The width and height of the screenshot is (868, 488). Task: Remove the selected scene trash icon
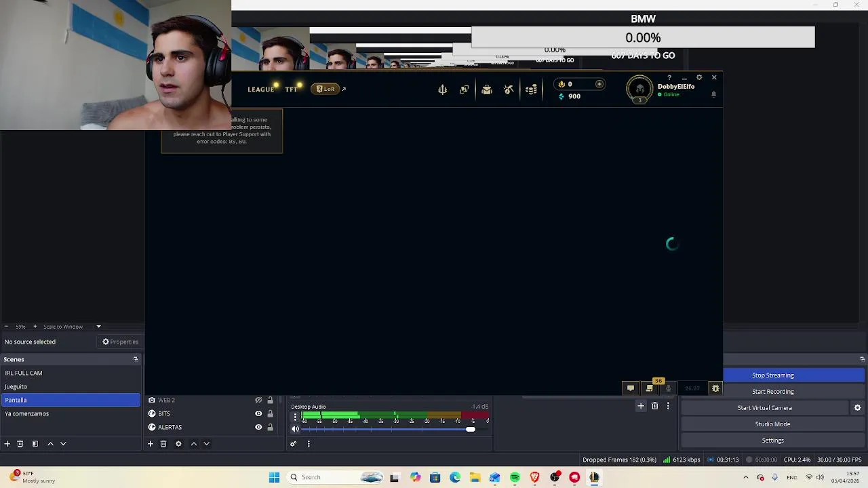coord(20,444)
